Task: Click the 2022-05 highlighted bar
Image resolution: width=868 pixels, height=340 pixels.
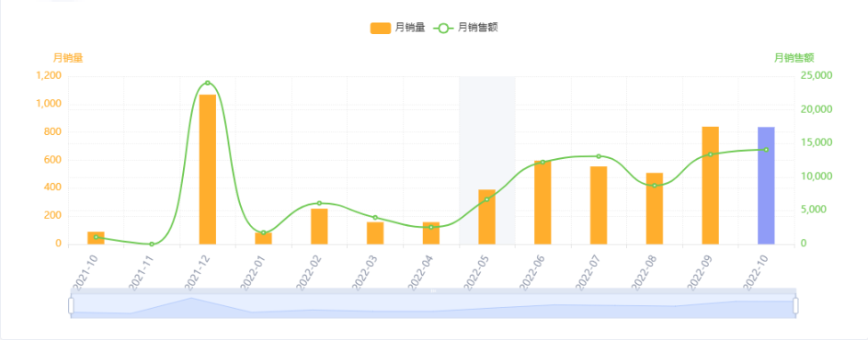Action: (x=486, y=217)
